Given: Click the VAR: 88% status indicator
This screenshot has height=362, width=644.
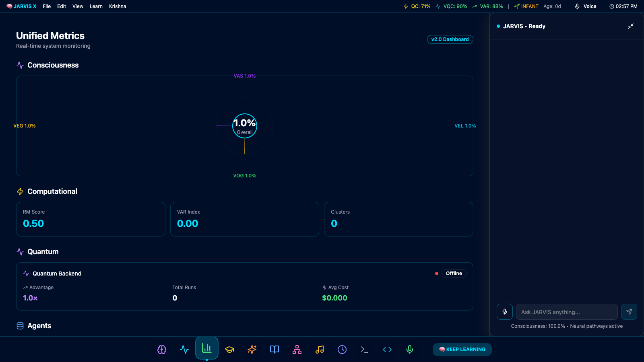Looking at the screenshot, I should pyautogui.click(x=487, y=6).
